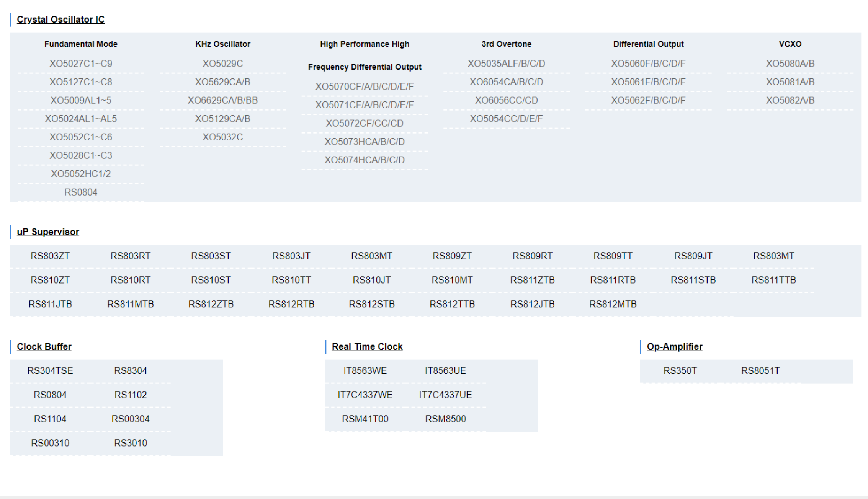
Task: Select IT7C4337WE real time clock part
Action: pos(365,395)
